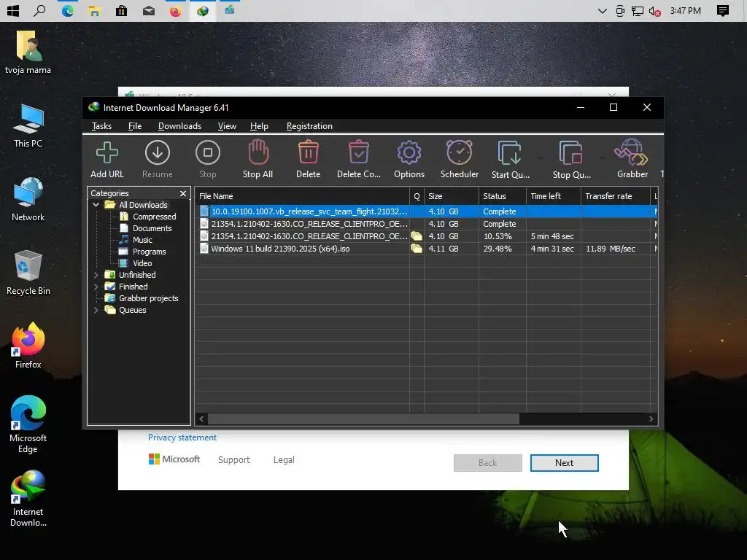Select the Recycle Bin desktop icon
The height and width of the screenshot is (560, 747).
[28, 273]
